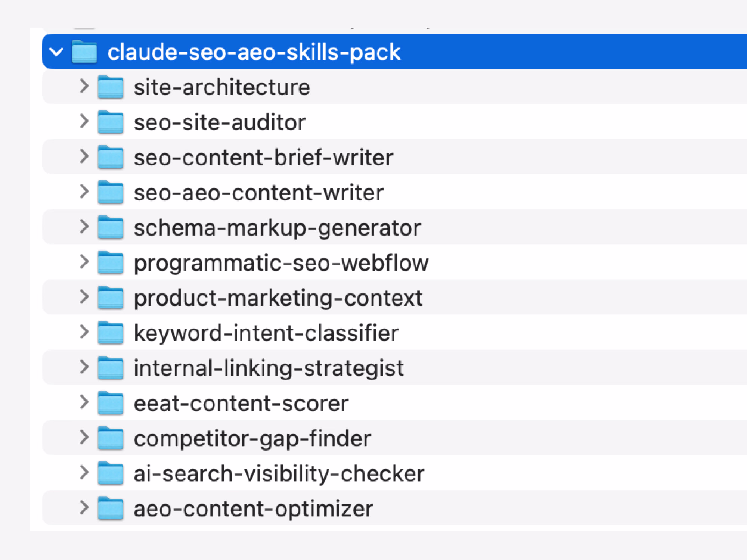Expand the internal-linking-strategist folder
This screenshot has width=747, height=560.
tap(84, 367)
